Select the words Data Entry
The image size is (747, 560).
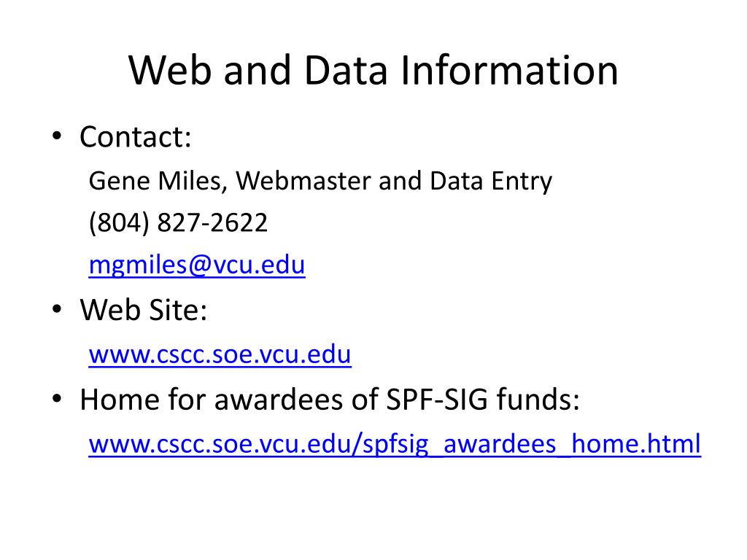(x=491, y=182)
